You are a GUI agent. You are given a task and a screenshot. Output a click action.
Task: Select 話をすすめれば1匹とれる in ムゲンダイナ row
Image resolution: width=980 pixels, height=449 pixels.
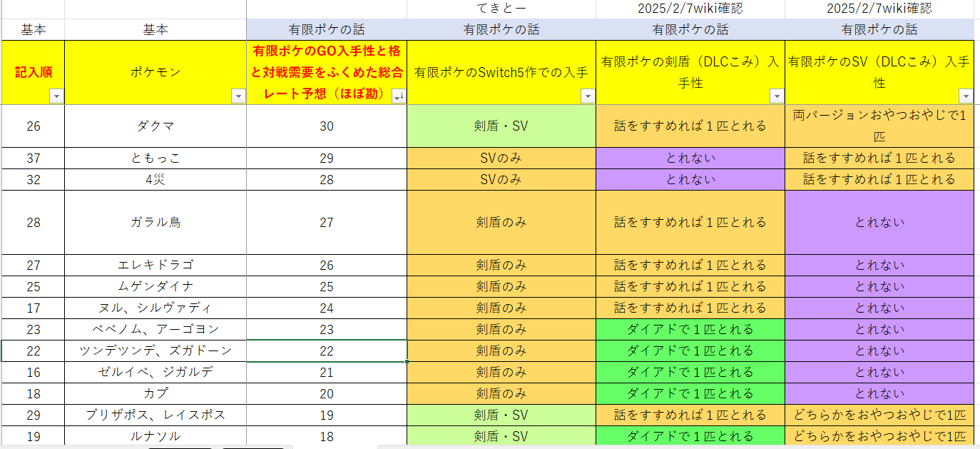(690, 287)
